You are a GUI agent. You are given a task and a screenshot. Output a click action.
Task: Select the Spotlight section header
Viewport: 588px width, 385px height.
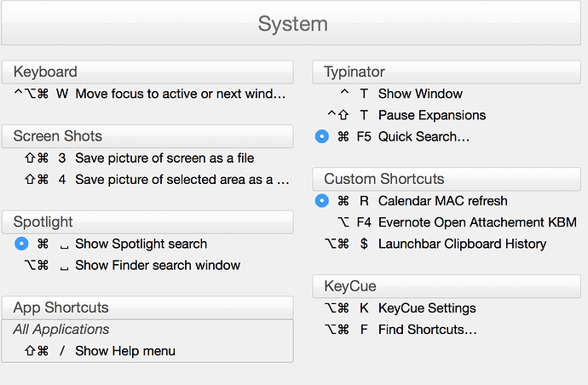147,222
